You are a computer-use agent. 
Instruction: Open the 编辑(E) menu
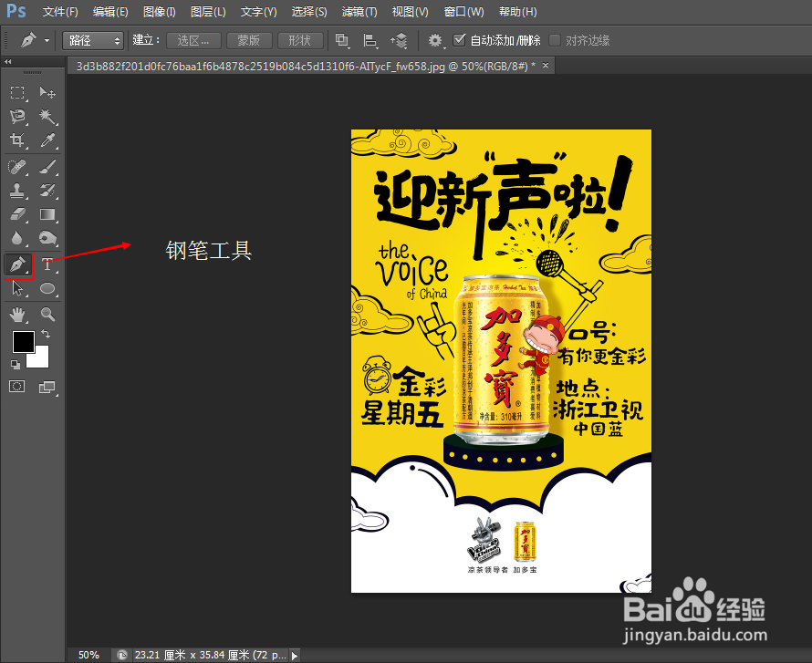coord(110,11)
